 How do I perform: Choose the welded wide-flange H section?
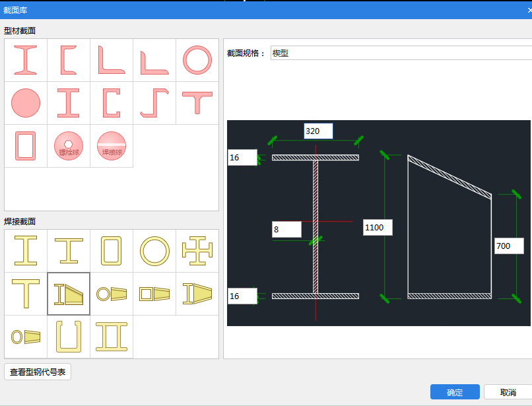click(69, 251)
